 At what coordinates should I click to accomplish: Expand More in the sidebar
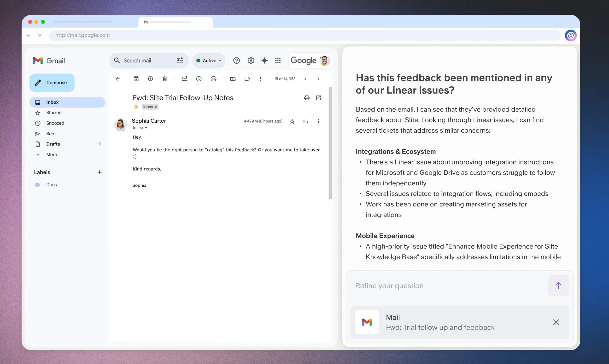pos(52,154)
